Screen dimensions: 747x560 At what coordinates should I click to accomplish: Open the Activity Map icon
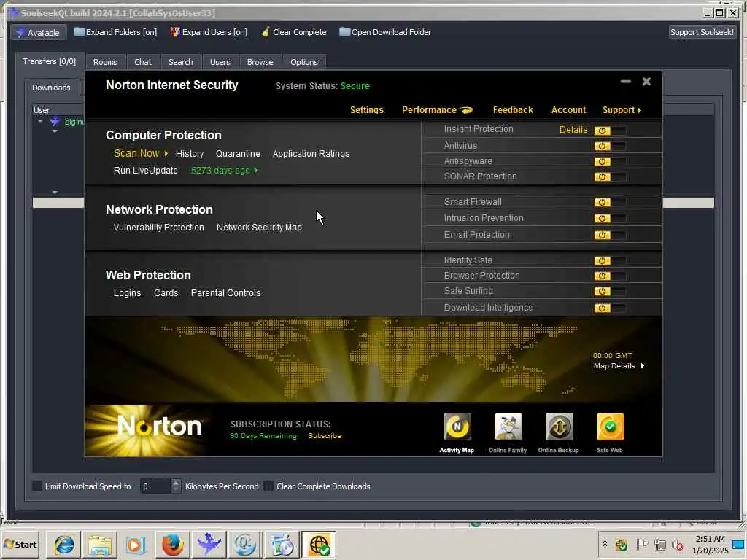(x=457, y=427)
